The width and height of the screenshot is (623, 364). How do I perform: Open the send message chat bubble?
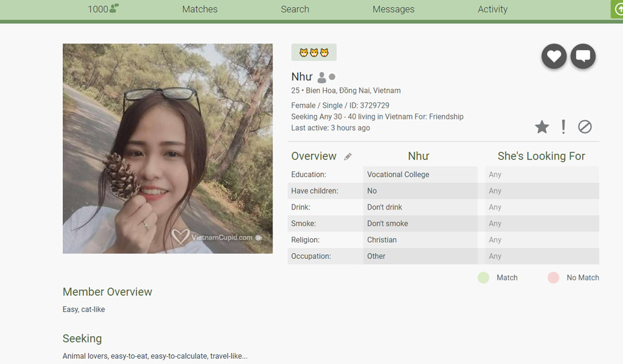583,56
